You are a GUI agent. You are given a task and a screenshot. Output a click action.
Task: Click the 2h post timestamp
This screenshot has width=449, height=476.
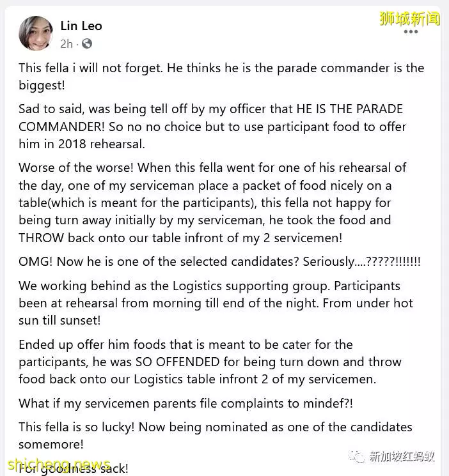(x=67, y=44)
